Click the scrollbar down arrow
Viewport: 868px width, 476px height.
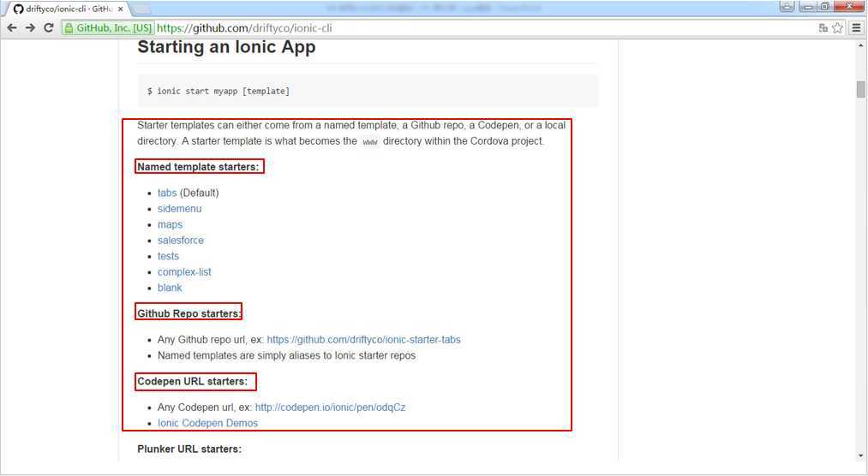(x=860, y=456)
